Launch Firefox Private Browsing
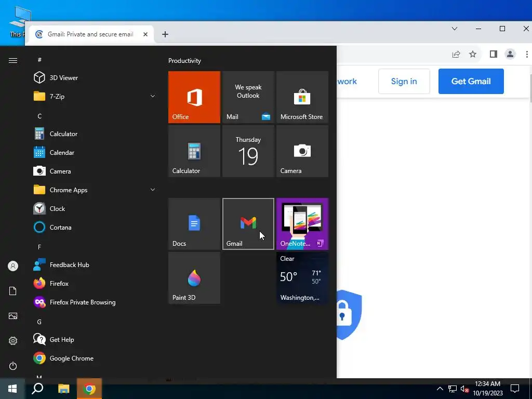Viewport: 532px width, 399px height. pyautogui.click(x=95, y=302)
